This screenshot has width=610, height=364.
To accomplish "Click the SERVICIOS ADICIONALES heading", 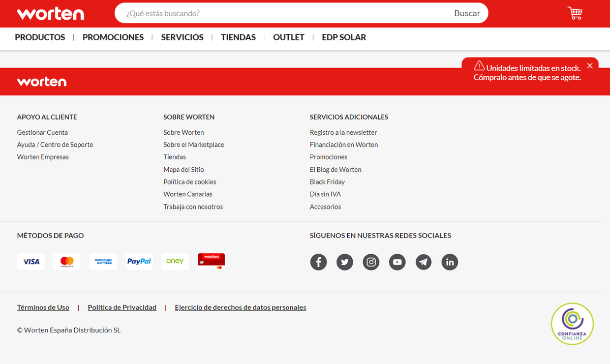I will point(349,117).
